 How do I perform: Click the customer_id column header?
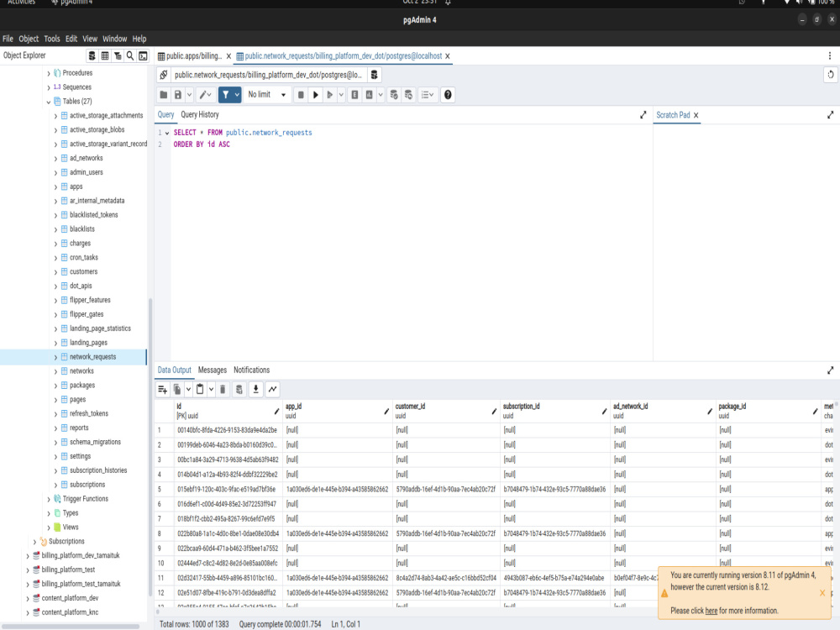click(x=444, y=411)
